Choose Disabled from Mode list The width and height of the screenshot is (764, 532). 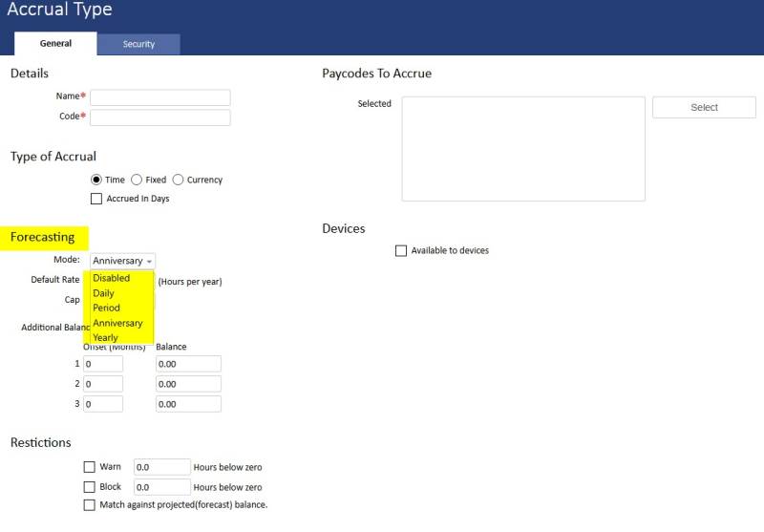tap(112, 278)
